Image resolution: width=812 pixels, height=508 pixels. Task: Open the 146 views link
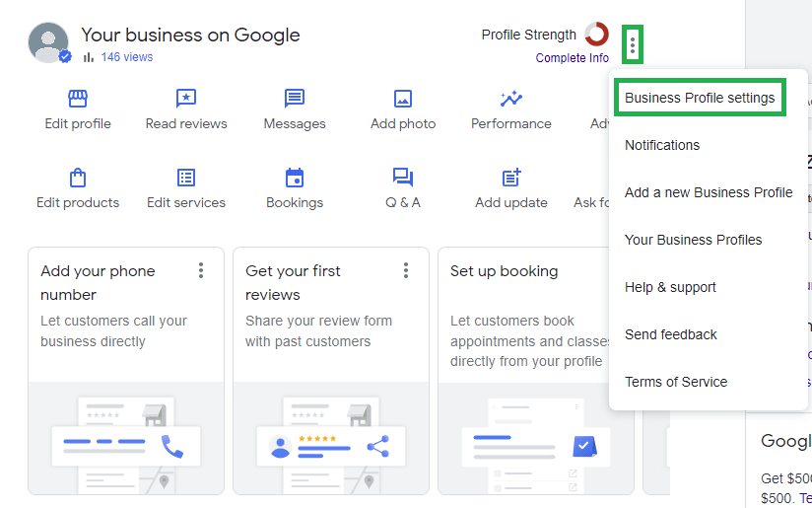[x=127, y=57]
